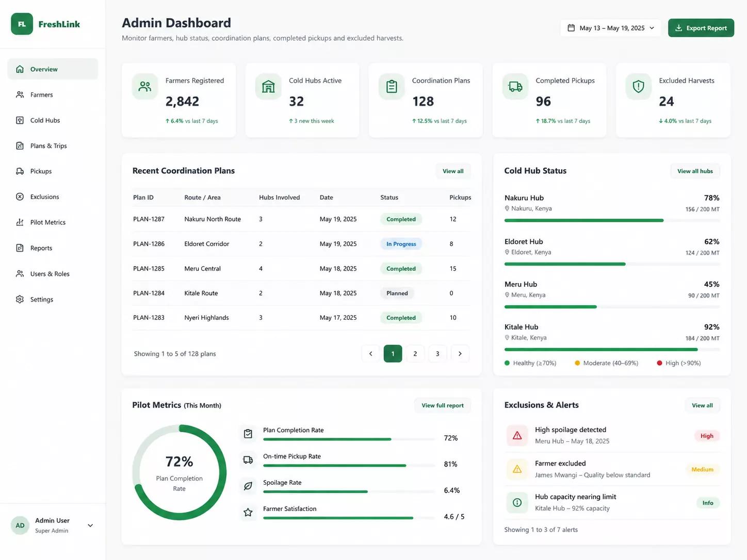Click the FreshLink FL logo icon
Image resolution: width=747 pixels, height=560 pixels.
pos(22,24)
